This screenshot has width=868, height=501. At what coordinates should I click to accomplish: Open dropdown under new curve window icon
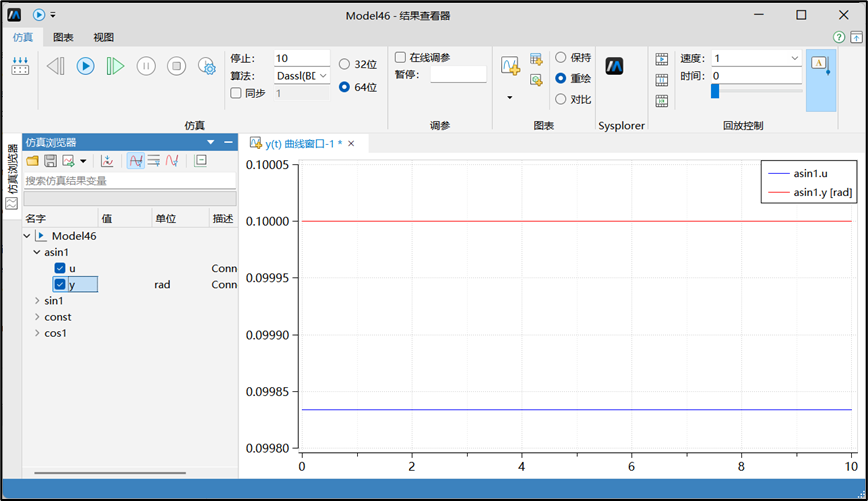510,97
